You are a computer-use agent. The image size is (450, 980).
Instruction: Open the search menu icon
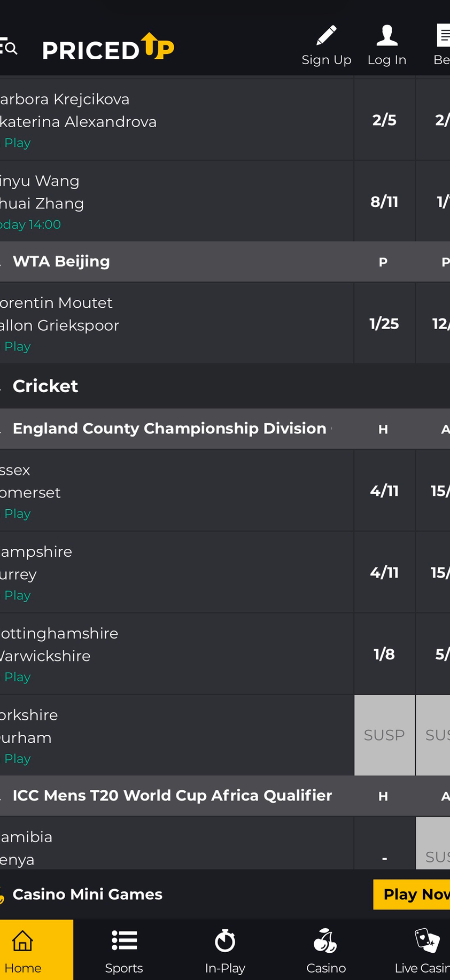pyautogui.click(x=9, y=48)
